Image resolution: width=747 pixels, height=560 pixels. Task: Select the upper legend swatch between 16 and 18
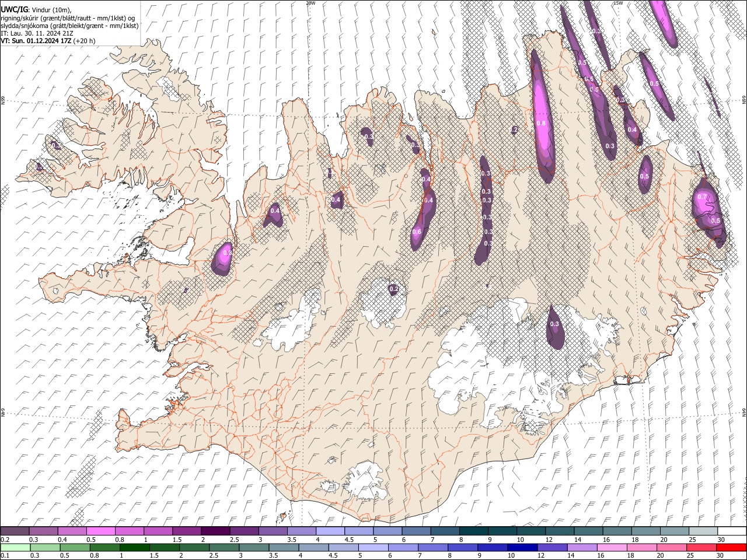click(616, 531)
